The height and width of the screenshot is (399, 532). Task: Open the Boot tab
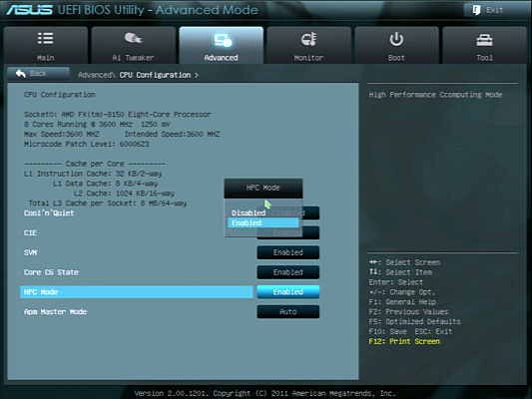tap(396, 45)
